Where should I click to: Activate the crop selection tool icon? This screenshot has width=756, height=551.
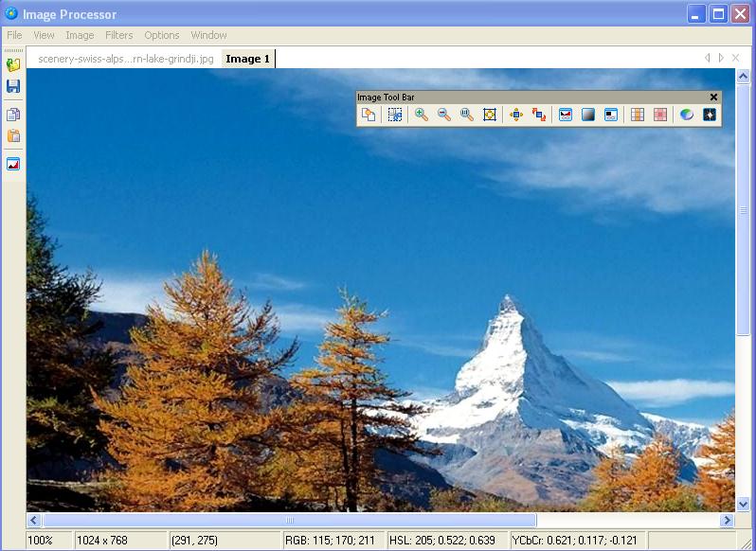[x=395, y=115]
